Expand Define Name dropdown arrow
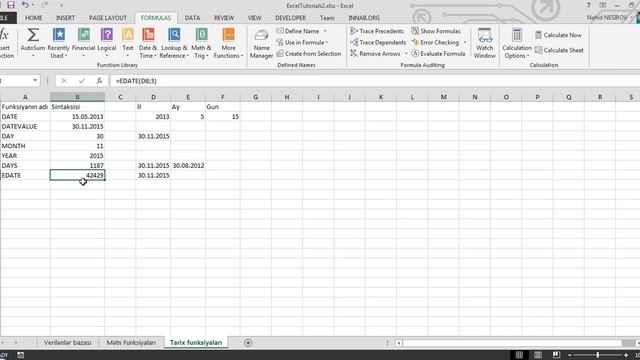The image size is (640, 360). (325, 31)
